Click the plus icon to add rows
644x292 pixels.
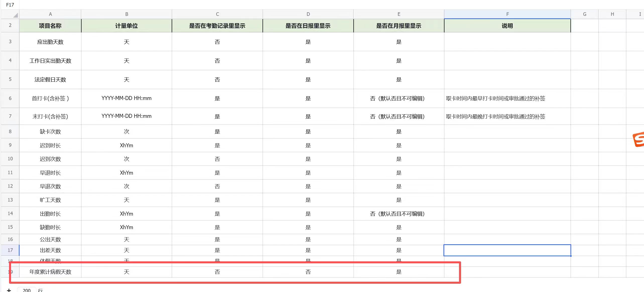9,290
